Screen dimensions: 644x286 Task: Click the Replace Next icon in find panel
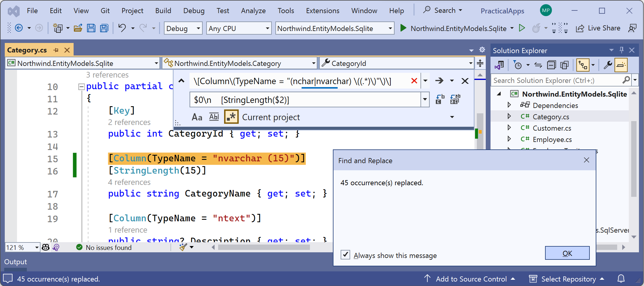coord(440,99)
